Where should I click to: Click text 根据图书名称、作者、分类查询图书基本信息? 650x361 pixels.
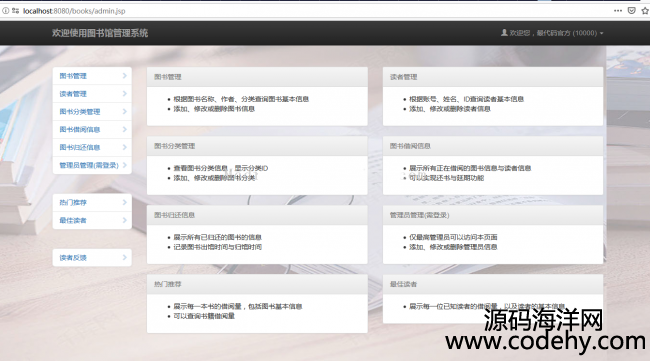click(241, 99)
